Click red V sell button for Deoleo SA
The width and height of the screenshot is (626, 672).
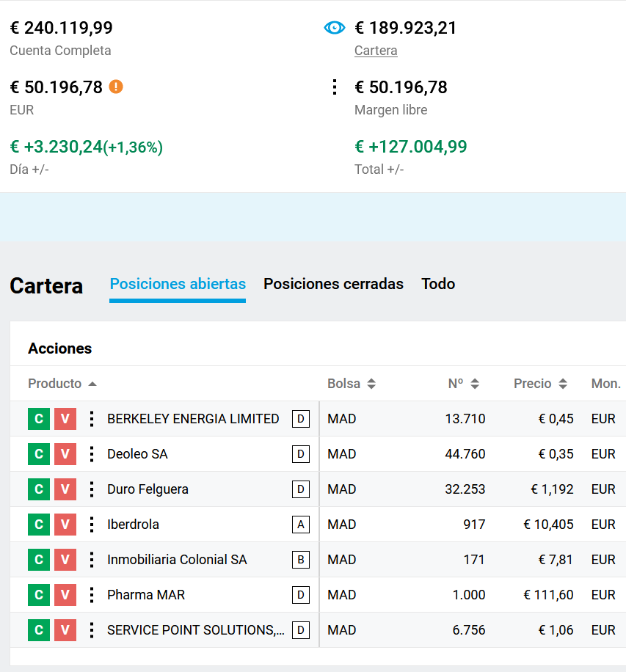point(65,454)
